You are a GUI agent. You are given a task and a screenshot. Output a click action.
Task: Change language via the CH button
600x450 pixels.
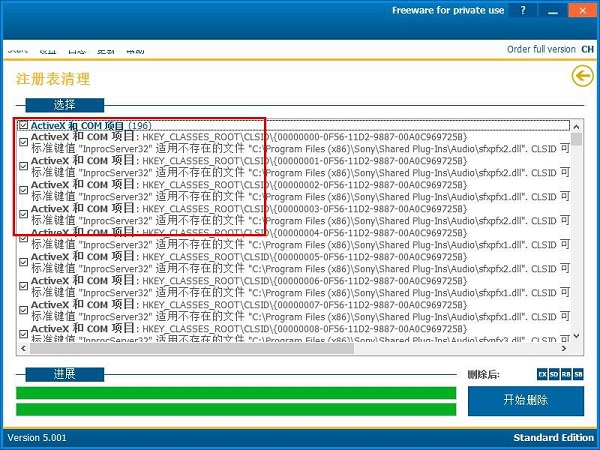point(587,49)
